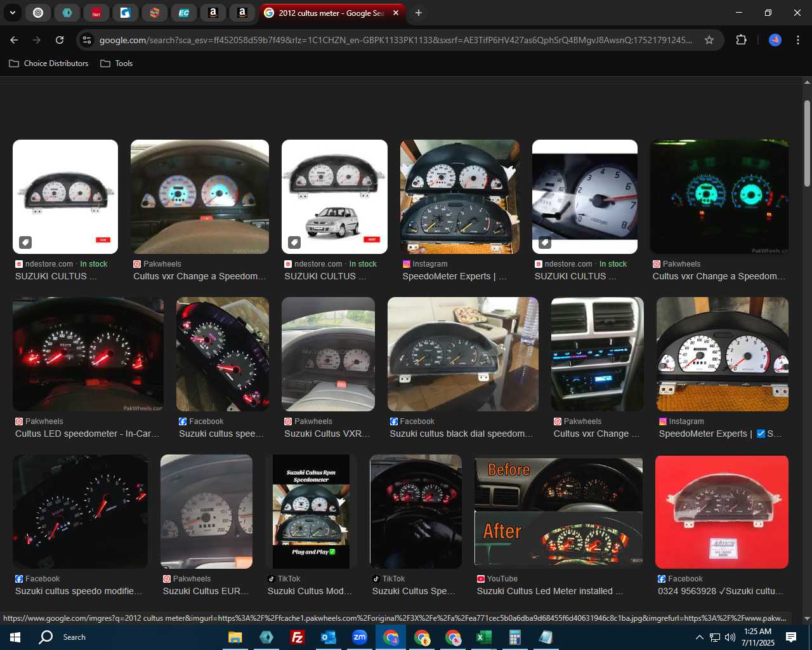Viewport: 812px width, 650px height.
Task: Show hidden system tray icons
Action: [699, 637]
